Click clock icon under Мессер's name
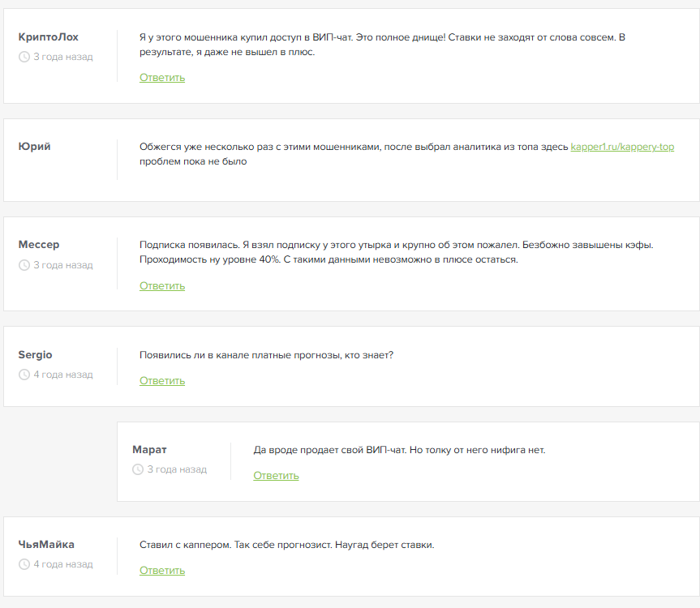The height and width of the screenshot is (608, 700). tap(24, 265)
